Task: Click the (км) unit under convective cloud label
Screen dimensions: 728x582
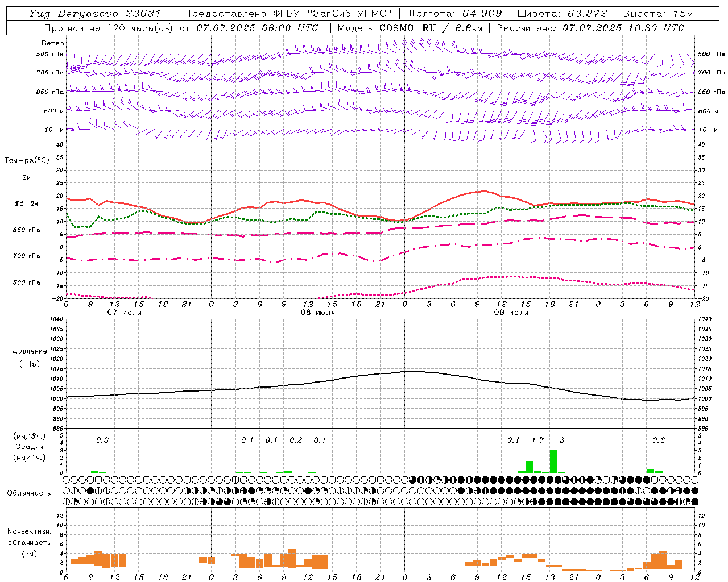Action: point(30,554)
